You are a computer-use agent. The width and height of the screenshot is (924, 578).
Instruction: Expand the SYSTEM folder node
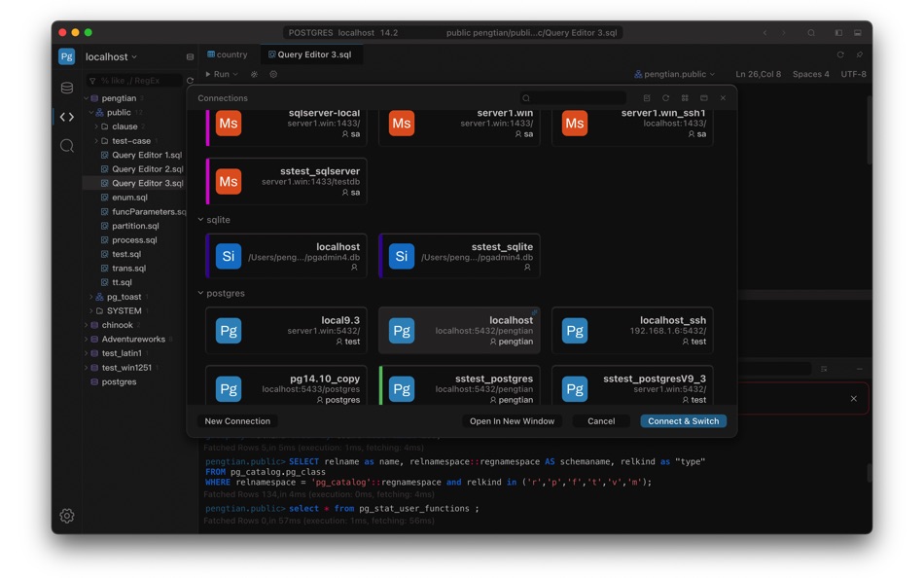click(x=91, y=310)
